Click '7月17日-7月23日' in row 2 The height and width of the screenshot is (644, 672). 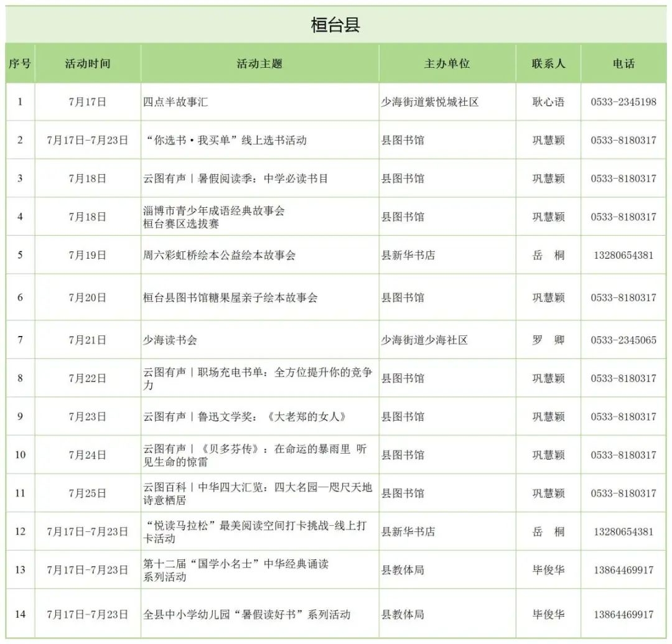(88, 140)
